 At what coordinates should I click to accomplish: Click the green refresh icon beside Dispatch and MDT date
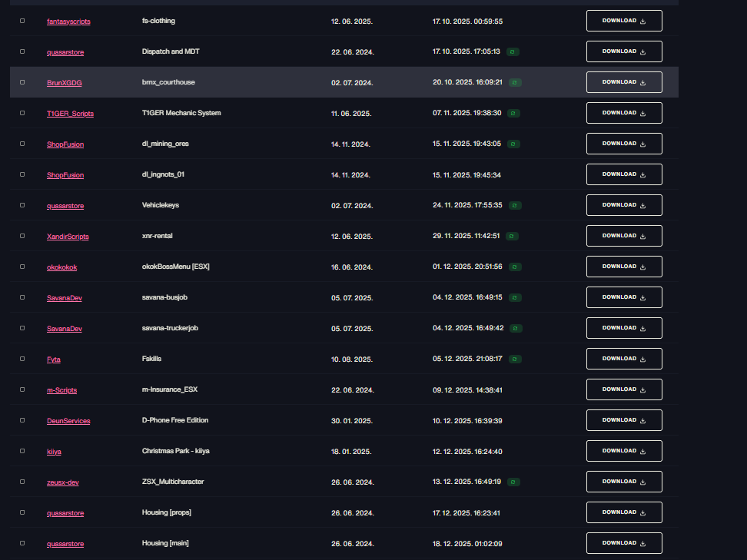click(x=513, y=52)
